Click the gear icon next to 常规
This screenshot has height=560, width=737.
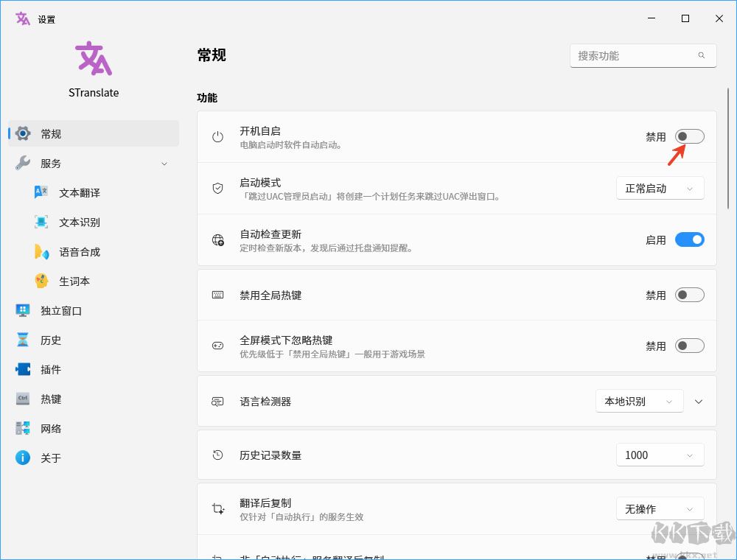coord(23,133)
